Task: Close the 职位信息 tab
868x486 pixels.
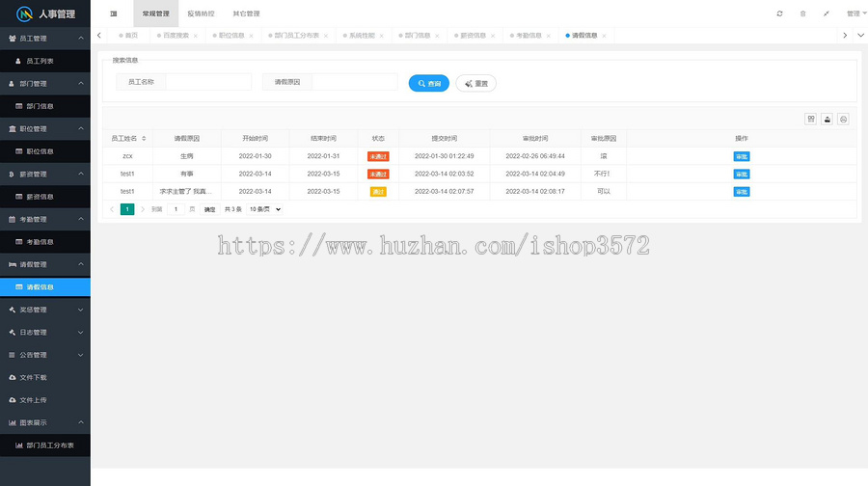Action: [x=252, y=36]
